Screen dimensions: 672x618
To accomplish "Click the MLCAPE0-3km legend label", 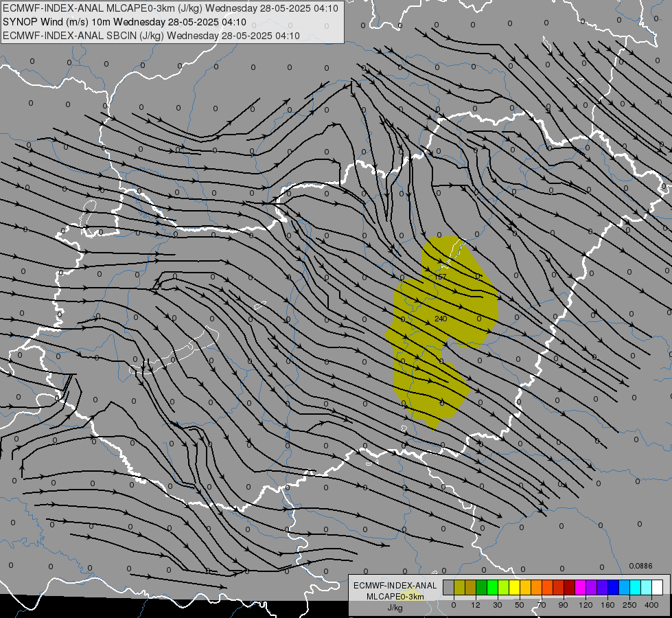I will coord(395,597).
